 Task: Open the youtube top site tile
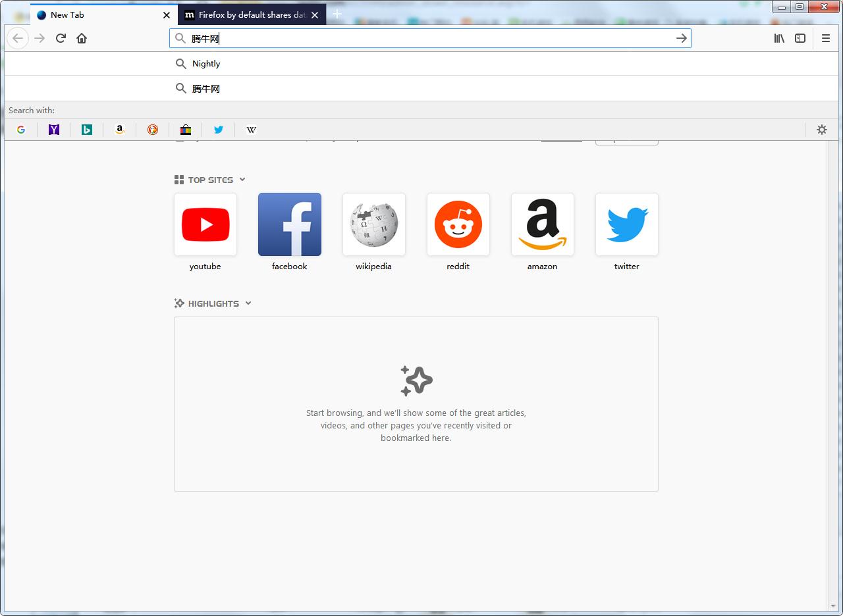pyautogui.click(x=205, y=224)
